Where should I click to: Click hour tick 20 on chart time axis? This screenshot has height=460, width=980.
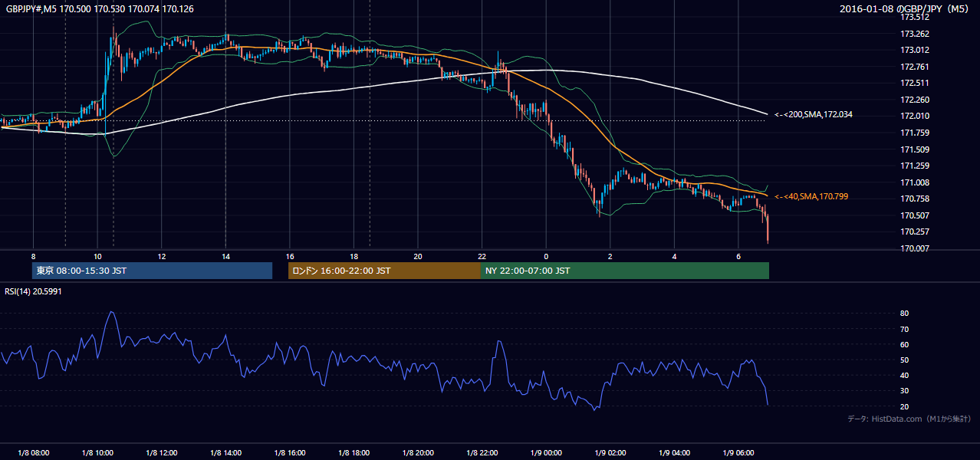tap(418, 256)
